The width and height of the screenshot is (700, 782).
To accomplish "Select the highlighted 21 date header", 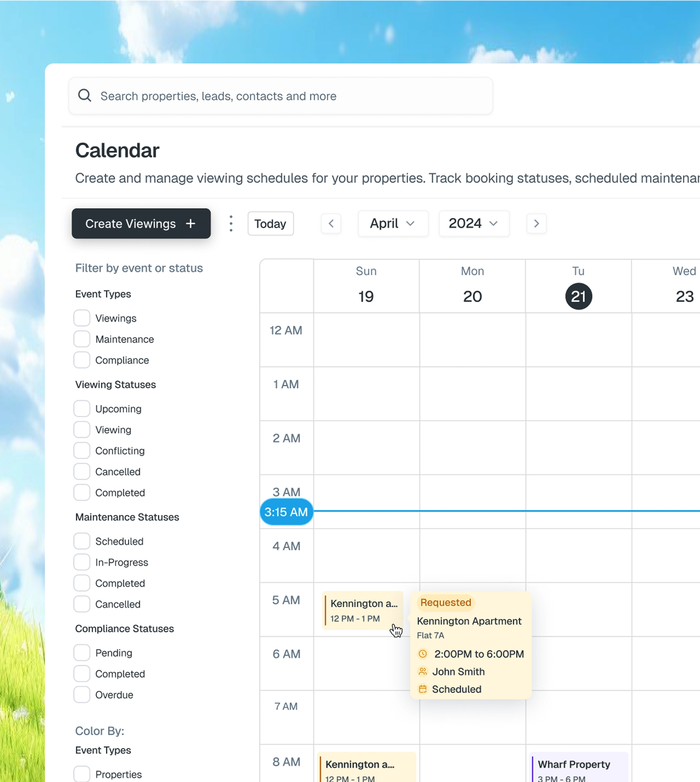I will pos(578,296).
